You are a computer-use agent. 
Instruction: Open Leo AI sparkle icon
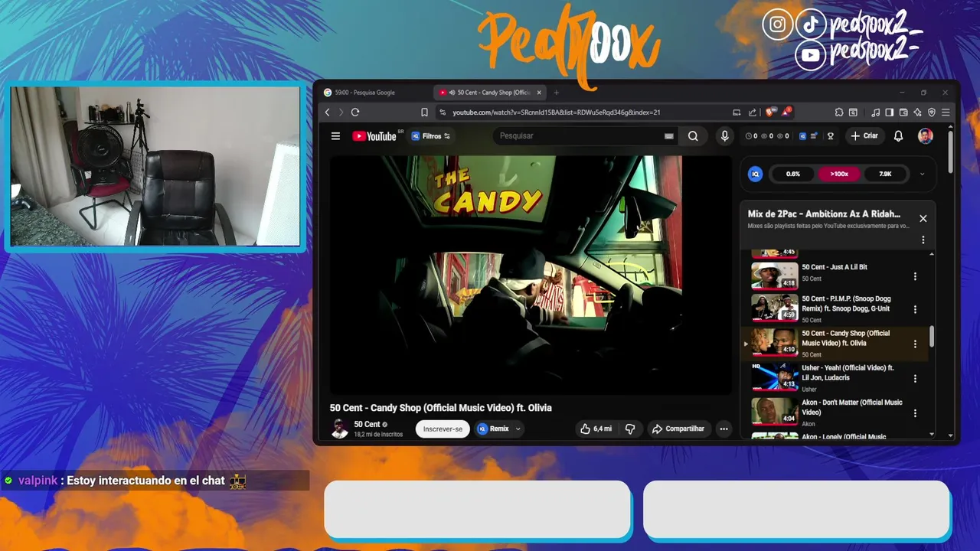tap(917, 112)
